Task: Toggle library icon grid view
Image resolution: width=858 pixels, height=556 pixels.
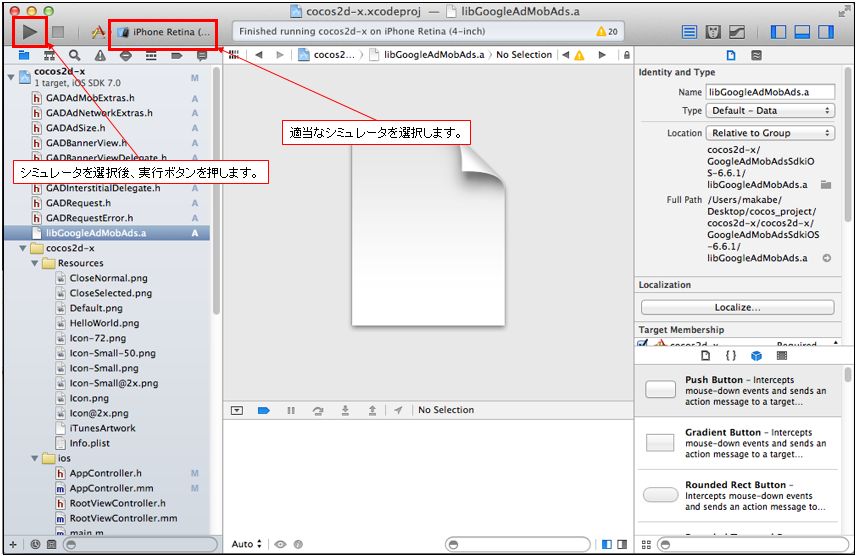Action: 646,545
